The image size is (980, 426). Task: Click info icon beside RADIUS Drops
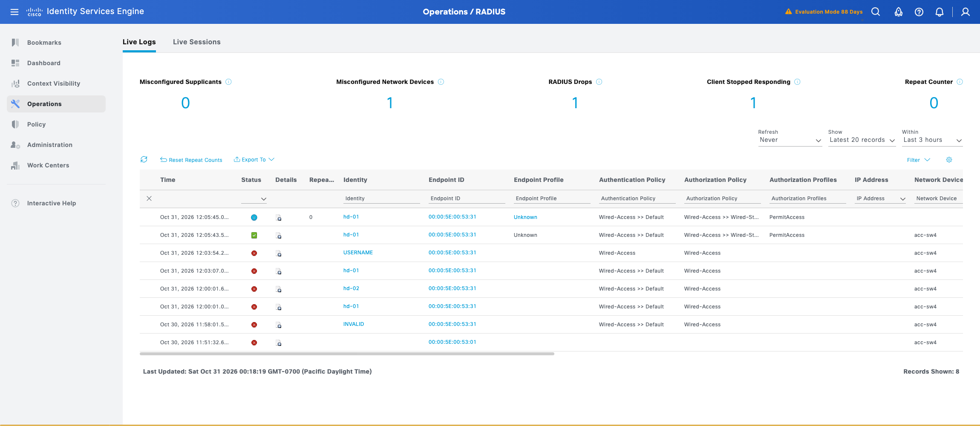tap(599, 82)
